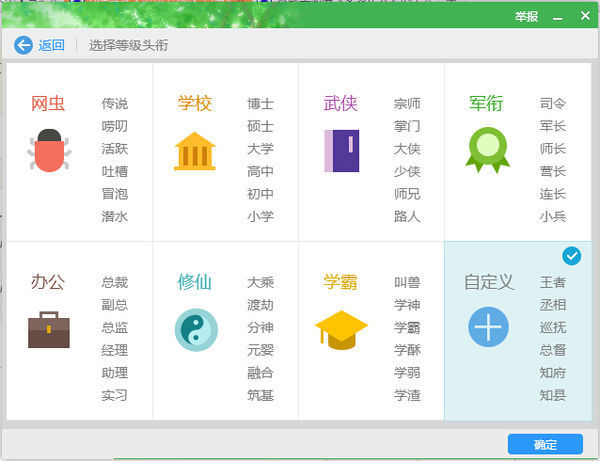The width and height of the screenshot is (600, 461).
Task: Click the 实习 rank text
Action: (x=114, y=395)
